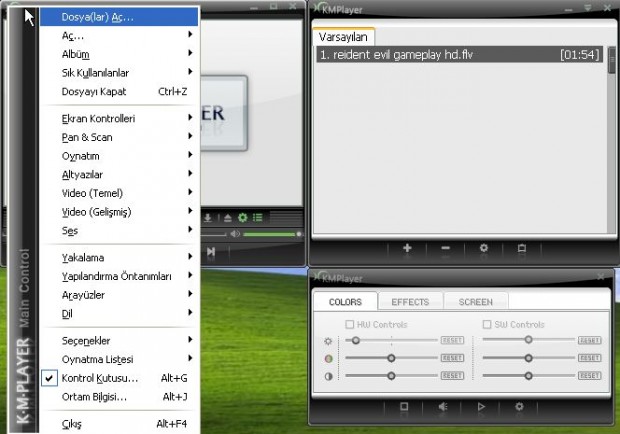Expand the Aç... submenu
This screenshot has width=620, height=434.
(120, 36)
